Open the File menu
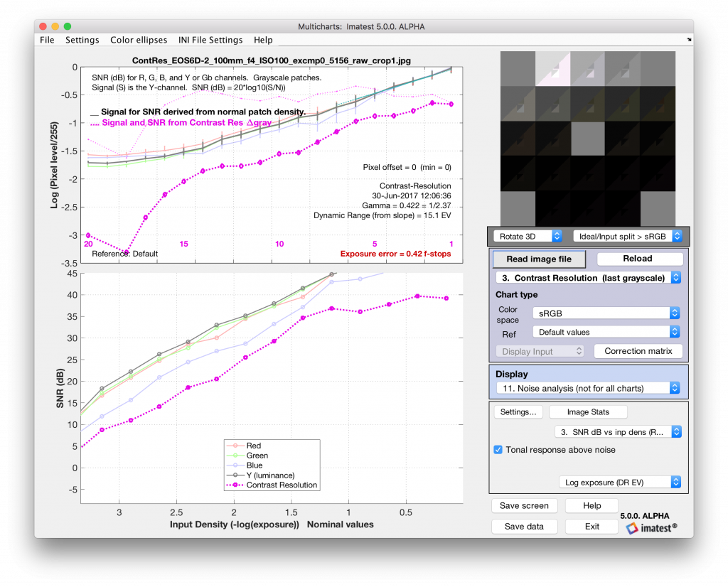The width and height of the screenshot is (728, 587). click(x=47, y=40)
